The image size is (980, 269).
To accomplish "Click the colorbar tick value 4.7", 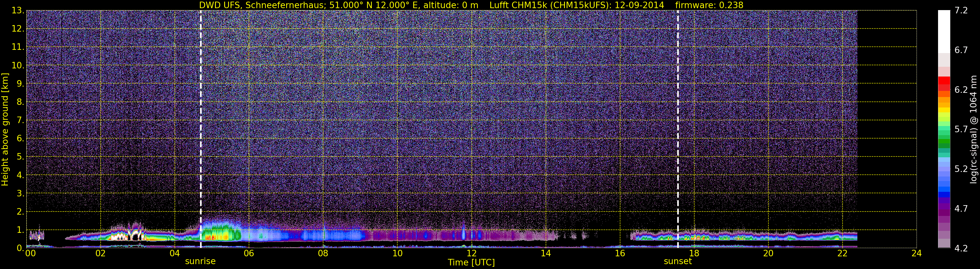I will point(961,209).
